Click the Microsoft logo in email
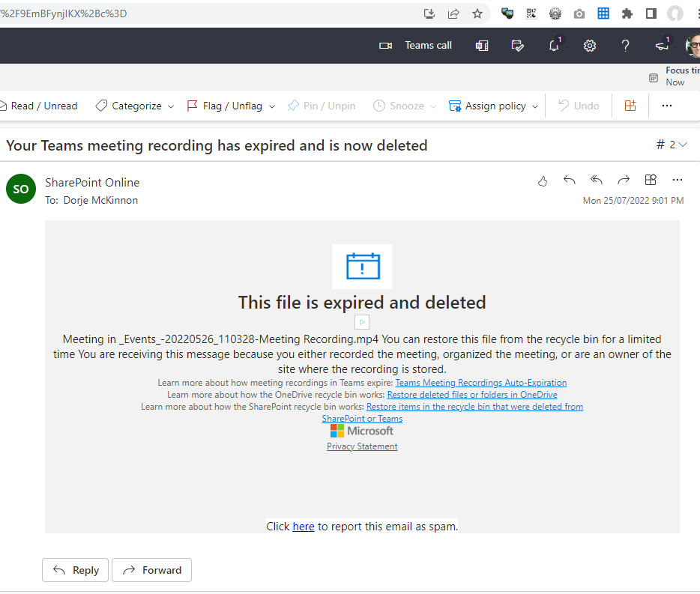Image resolution: width=700 pixels, height=594 pixels. [x=361, y=431]
